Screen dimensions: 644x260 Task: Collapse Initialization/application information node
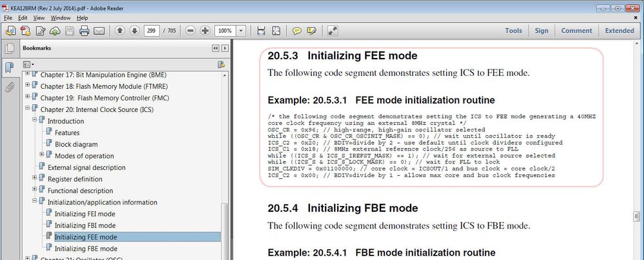point(35,201)
